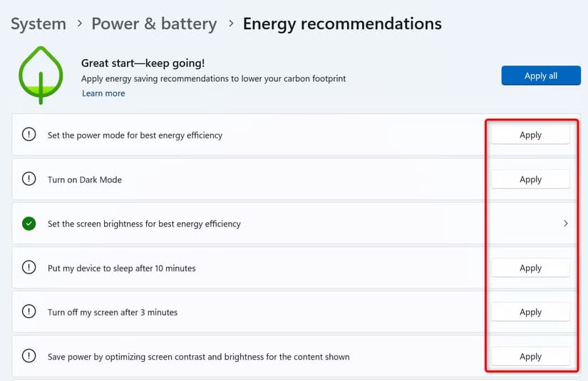This screenshot has height=381, width=588.
Task: Click the Energy recommendations page title
Action: point(342,24)
